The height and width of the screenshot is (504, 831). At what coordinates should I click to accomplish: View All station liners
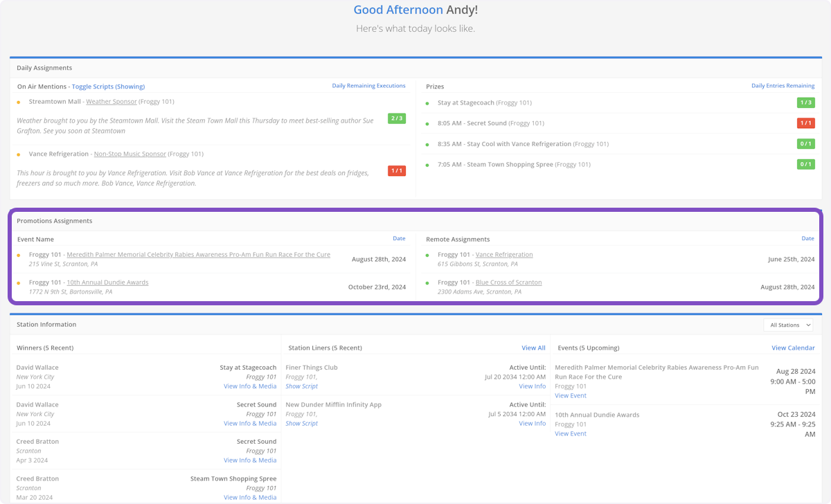point(533,348)
